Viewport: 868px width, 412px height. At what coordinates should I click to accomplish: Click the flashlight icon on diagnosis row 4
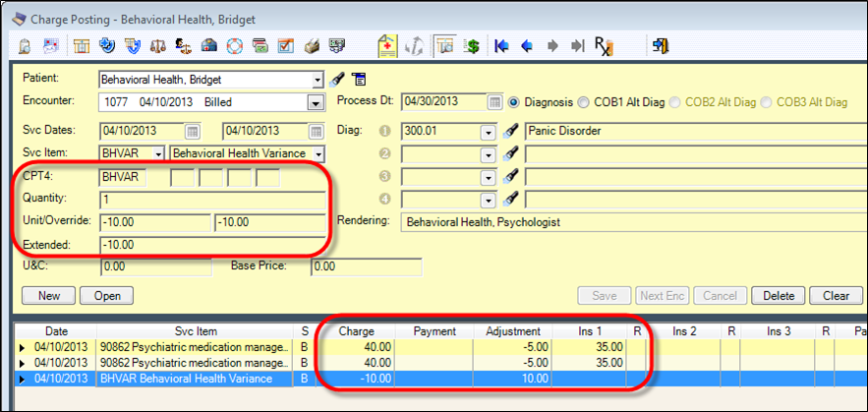[512, 199]
